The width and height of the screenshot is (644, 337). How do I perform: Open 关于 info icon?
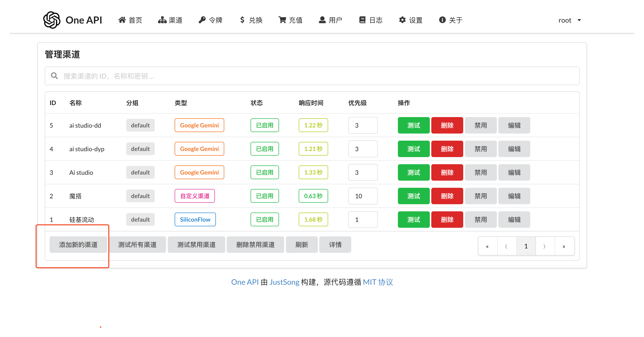coord(442,20)
